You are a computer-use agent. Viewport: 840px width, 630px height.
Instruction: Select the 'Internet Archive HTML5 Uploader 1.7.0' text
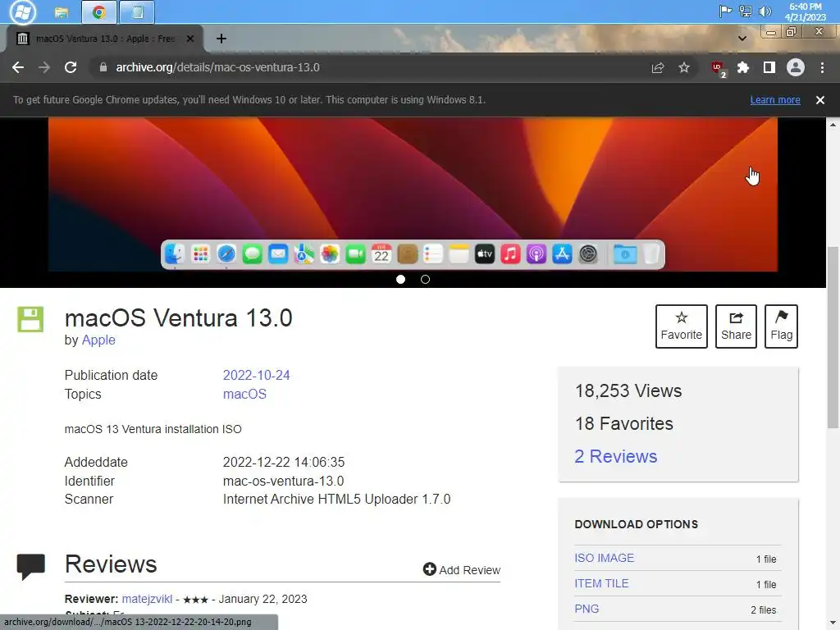coord(336,500)
